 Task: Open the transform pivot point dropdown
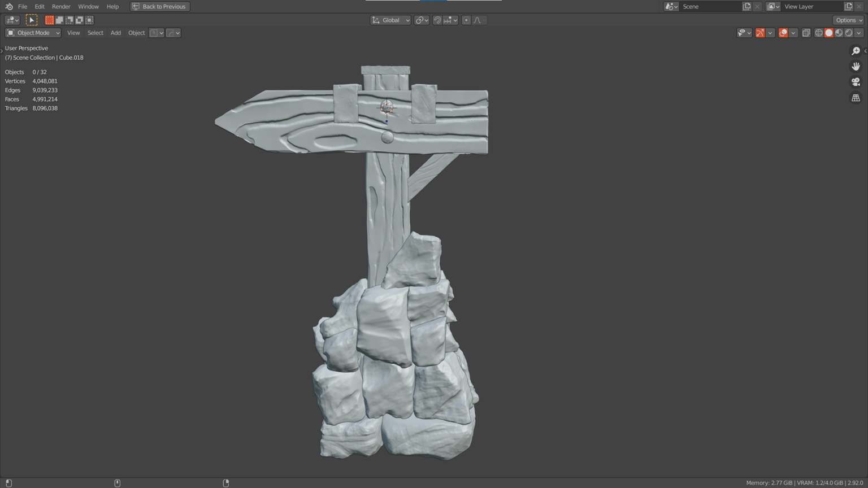tap(422, 20)
